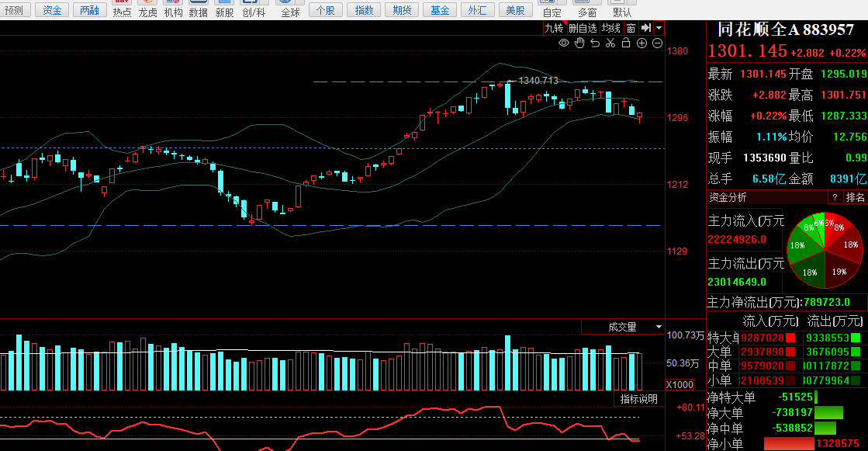This screenshot has height=451, width=868.
Task: Open the 美股 US stocks section
Action: [x=515, y=10]
